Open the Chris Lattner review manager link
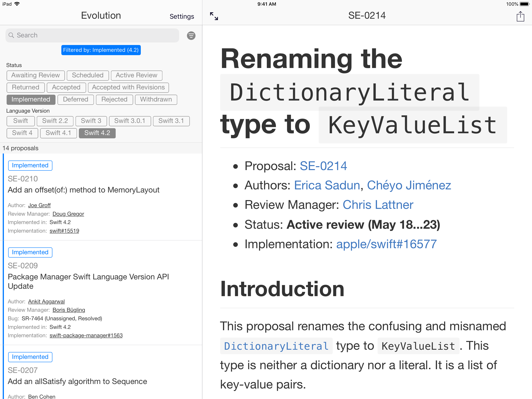The height and width of the screenshot is (399, 532). [x=378, y=205]
